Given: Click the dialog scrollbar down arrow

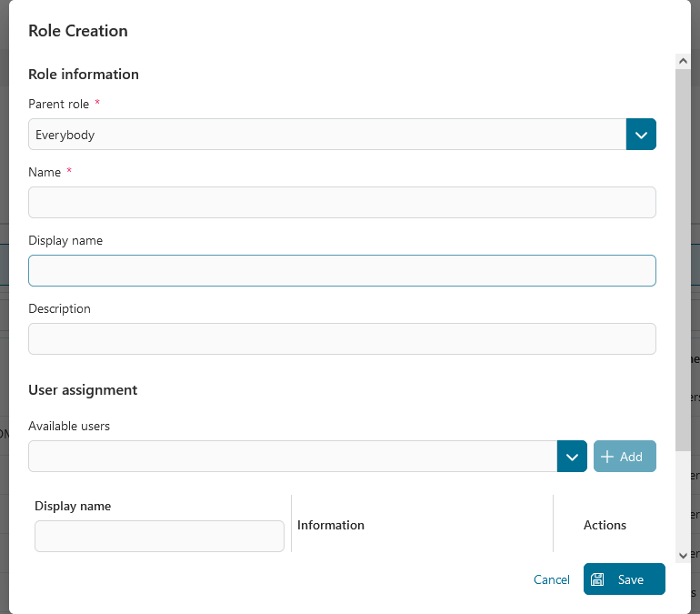Looking at the screenshot, I should click(683, 556).
